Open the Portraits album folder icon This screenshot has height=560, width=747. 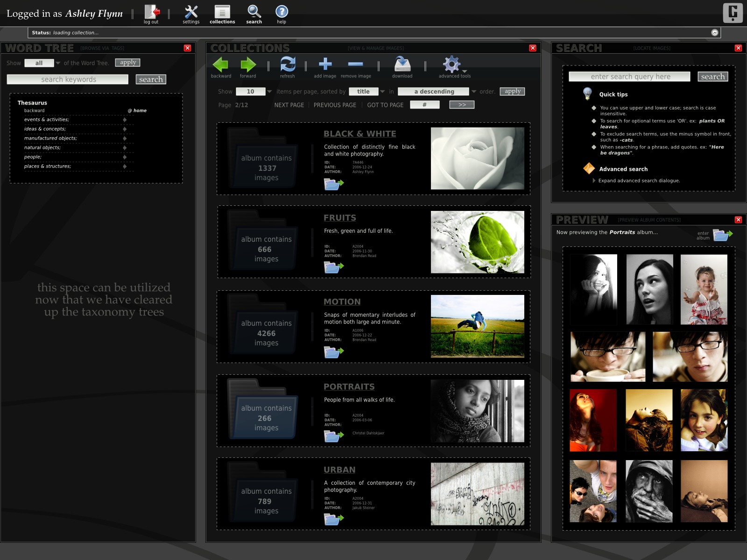[x=333, y=436]
